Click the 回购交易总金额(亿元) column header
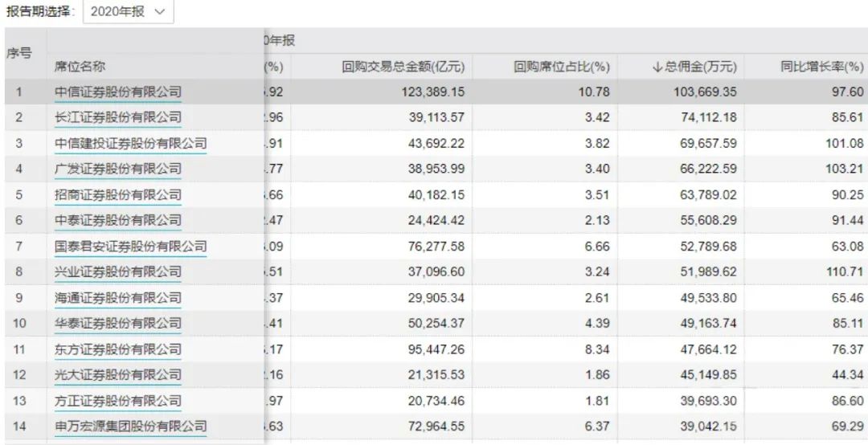The image size is (868, 445). coord(403,66)
